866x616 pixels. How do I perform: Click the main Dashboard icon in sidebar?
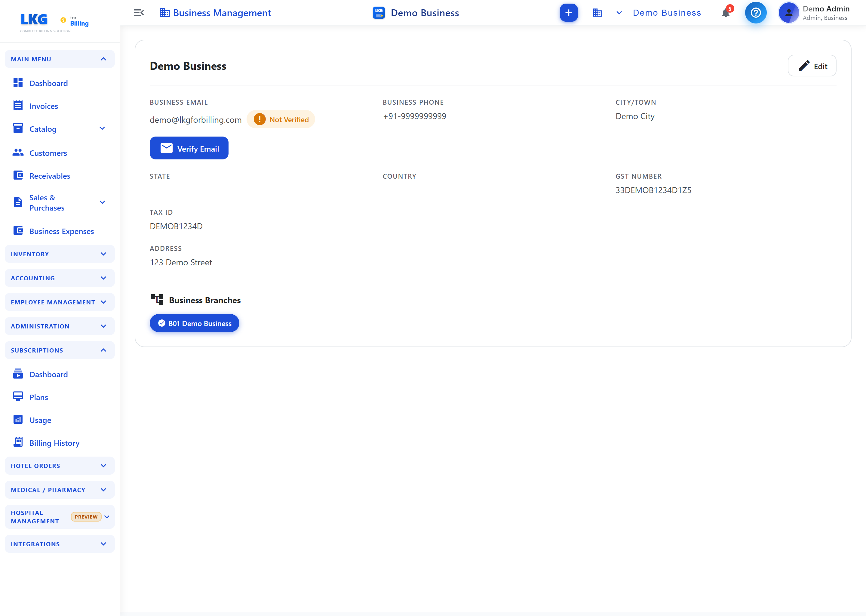point(18,83)
